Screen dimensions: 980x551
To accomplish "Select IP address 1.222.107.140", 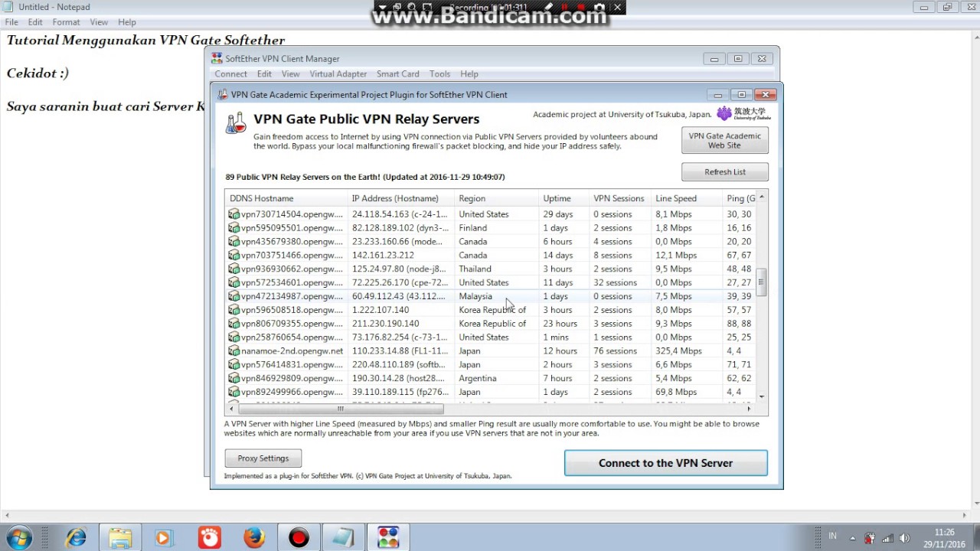I will (381, 310).
